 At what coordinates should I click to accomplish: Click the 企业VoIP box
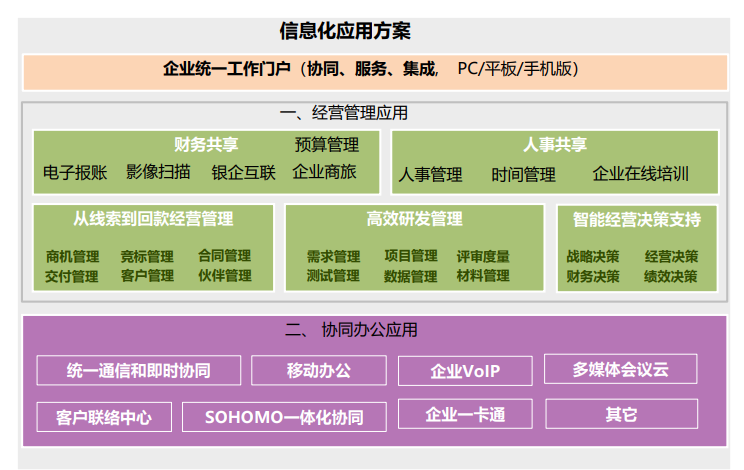point(465,371)
